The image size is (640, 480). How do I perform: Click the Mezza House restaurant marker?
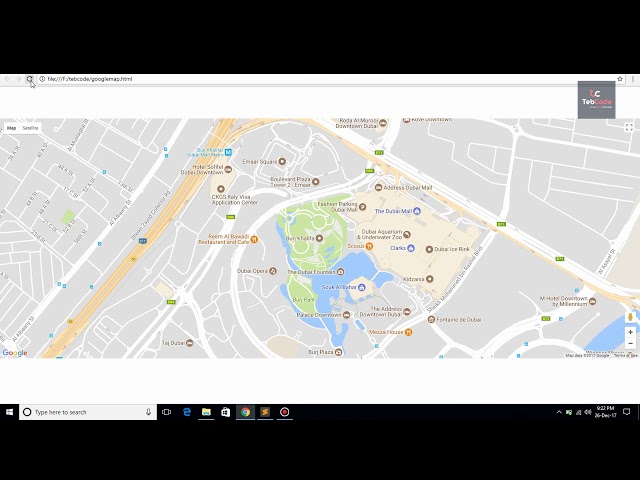click(x=408, y=332)
